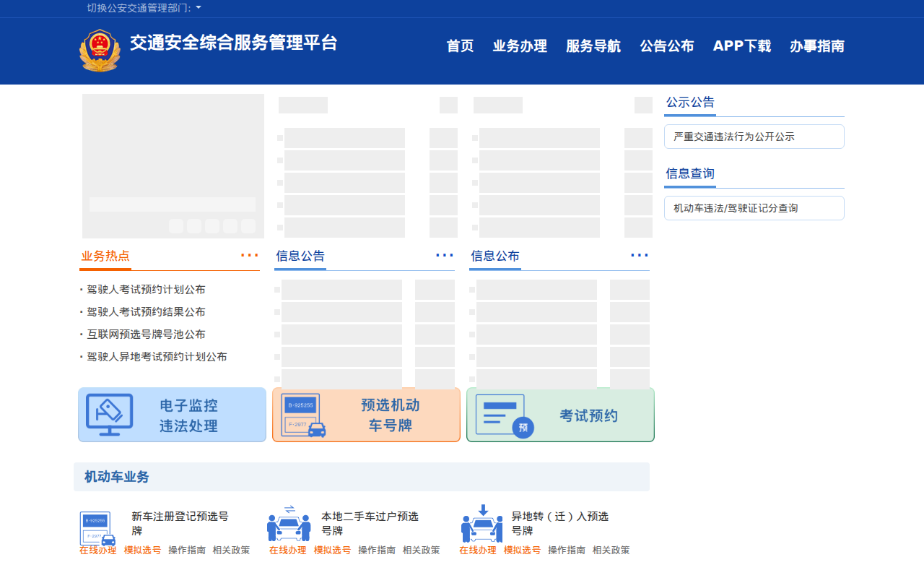Open 机动车违法/驾驶证记分查询
This screenshot has height=578, width=924.
[x=754, y=208]
